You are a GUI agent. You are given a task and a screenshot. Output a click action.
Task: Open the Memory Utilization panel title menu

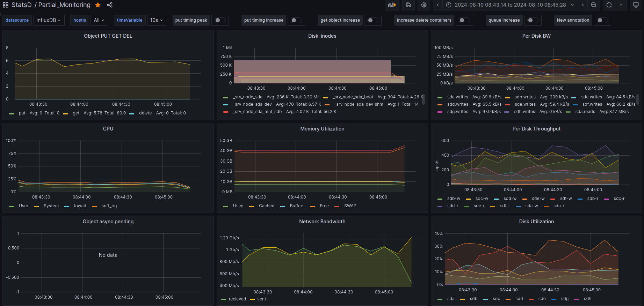(x=322, y=129)
